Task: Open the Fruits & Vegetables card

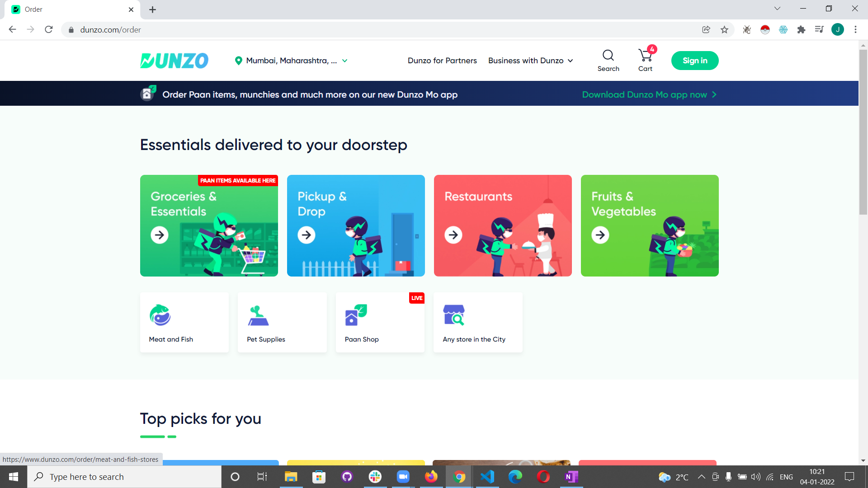Action: click(649, 225)
